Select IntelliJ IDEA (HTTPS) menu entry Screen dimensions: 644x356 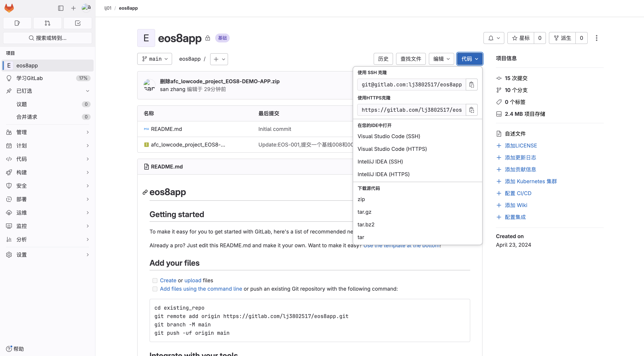coord(384,174)
